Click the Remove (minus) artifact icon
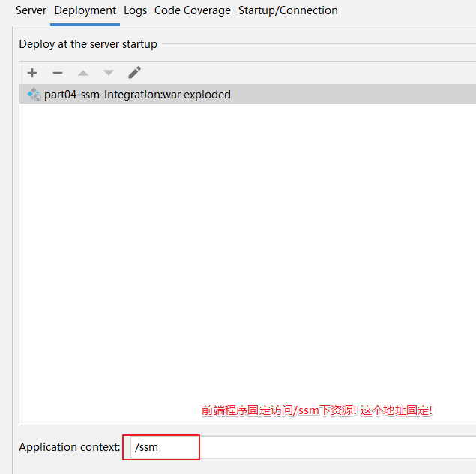This screenshot has height=474, width=476. click(x=58, y=73)
